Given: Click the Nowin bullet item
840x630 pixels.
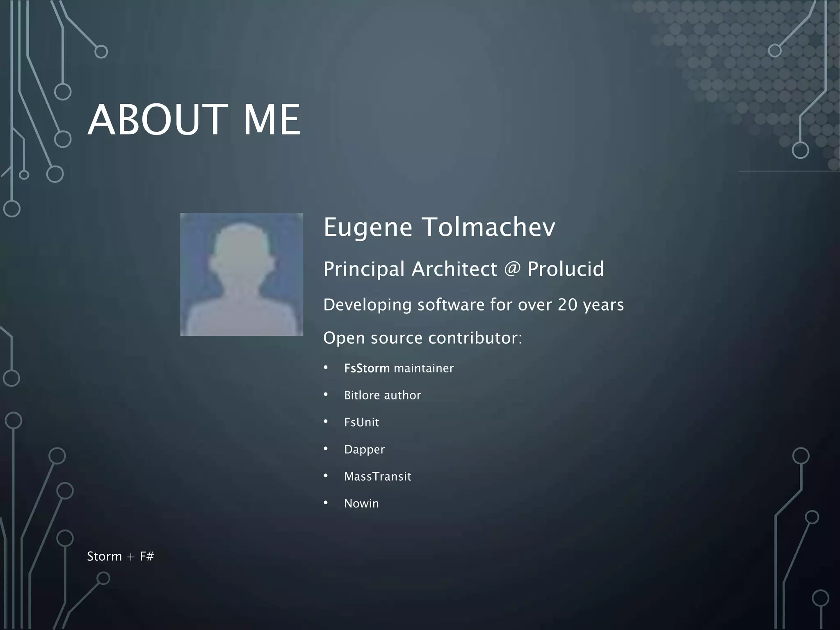Looking at the screenshot, I should click(x=361, y=504).
